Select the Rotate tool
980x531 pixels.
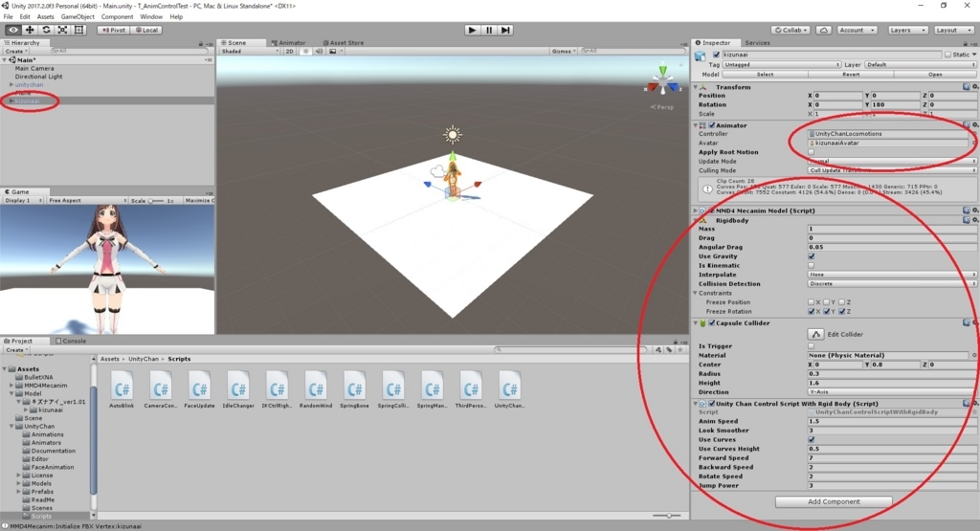[46, 30]
